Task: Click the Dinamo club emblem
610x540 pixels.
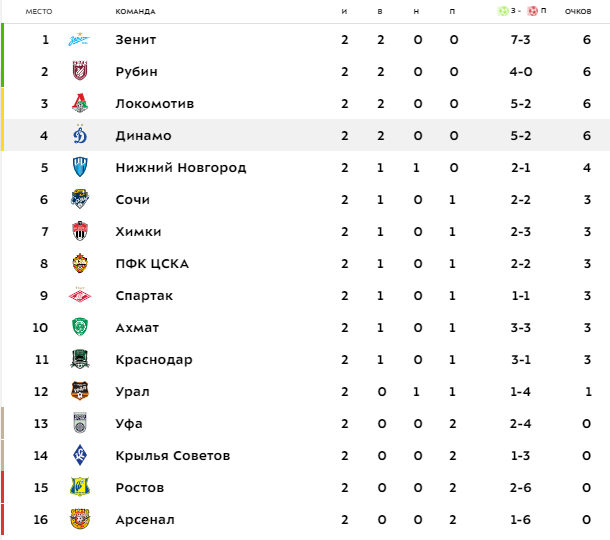Action: click(x=80, y=136)
